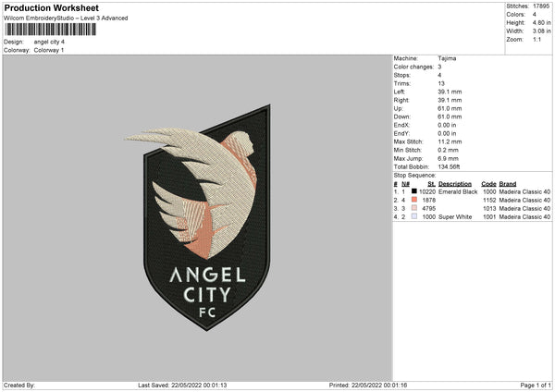Click stitch count 1878 in stop sequence
The height and width of the screenshot is (392, 555).
click(x=429, y=201)
